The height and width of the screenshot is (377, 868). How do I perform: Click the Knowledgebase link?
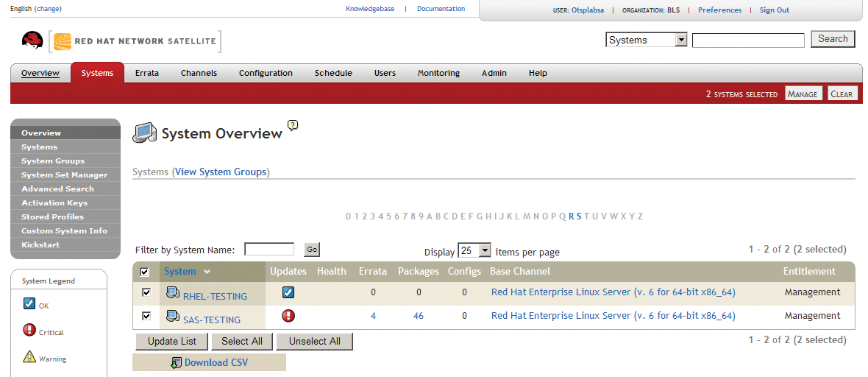point(370,9)
